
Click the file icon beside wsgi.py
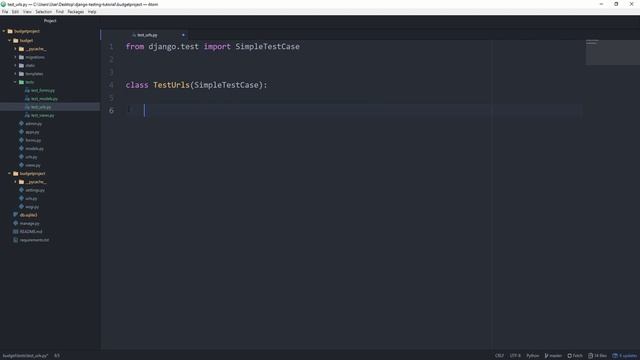pos(22,207)
